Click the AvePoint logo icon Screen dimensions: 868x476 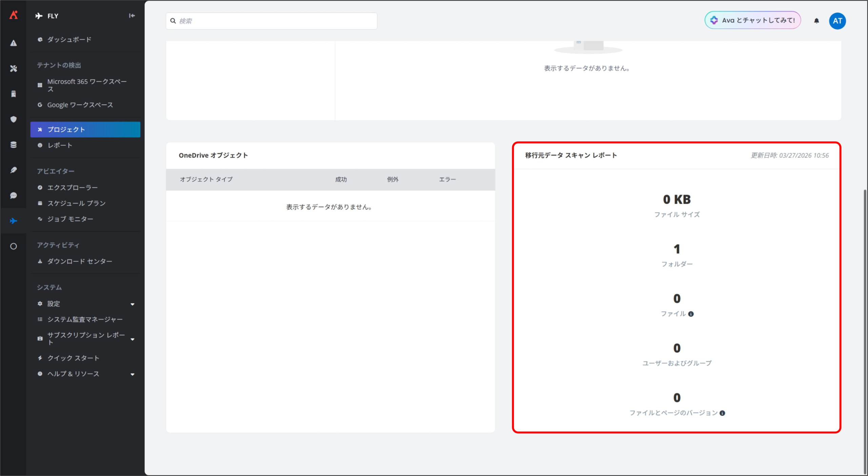pyautogui.click(x=14, y=15)
